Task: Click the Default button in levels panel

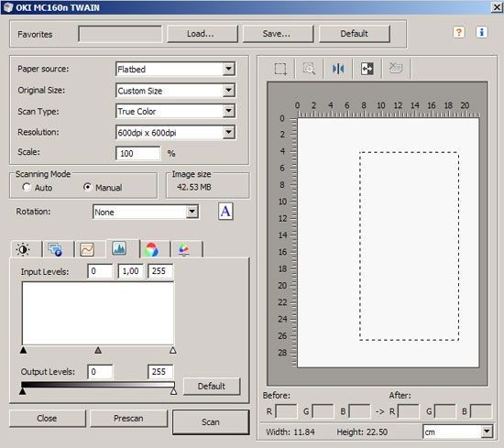Action: point(212,386)
